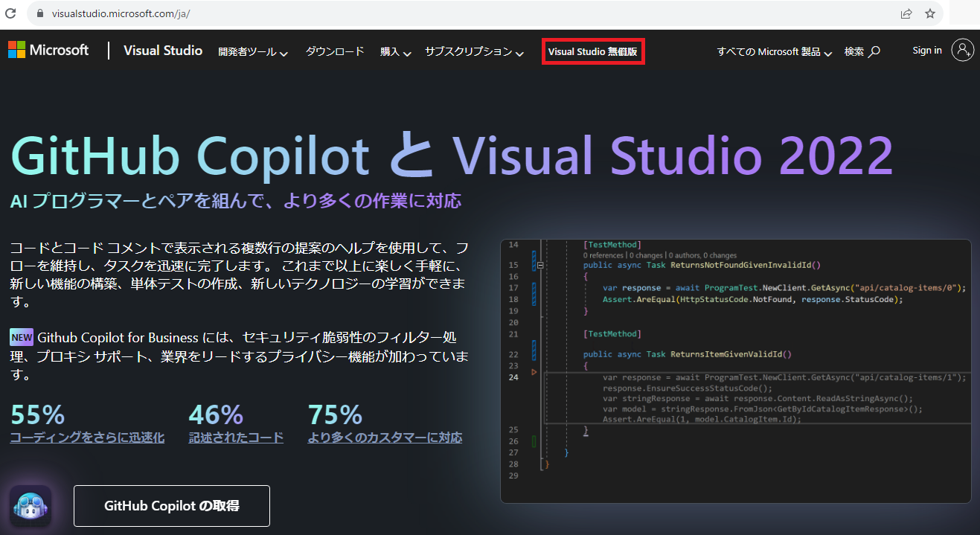
Task: Expand the サブスクリプション dropdown
Action: 475,51
